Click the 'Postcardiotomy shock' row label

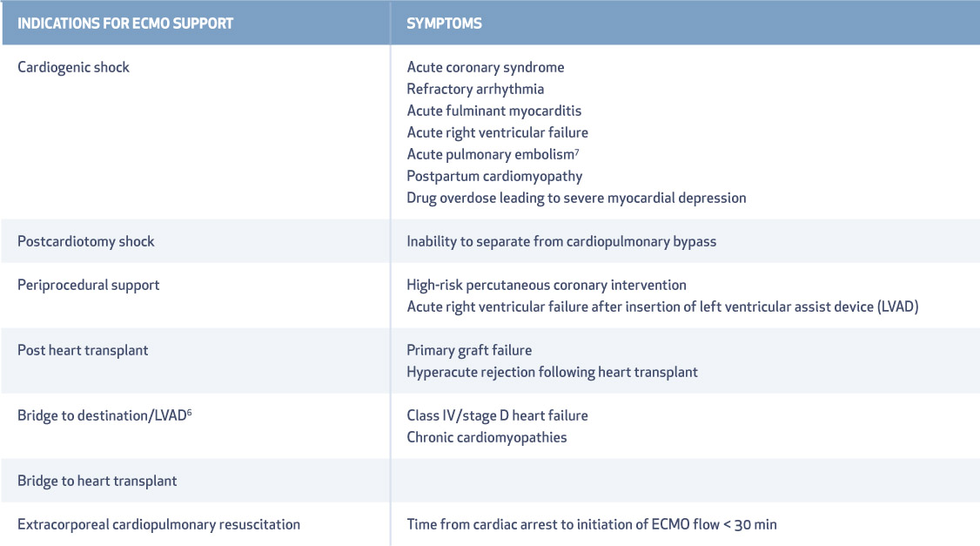[85, 241]
